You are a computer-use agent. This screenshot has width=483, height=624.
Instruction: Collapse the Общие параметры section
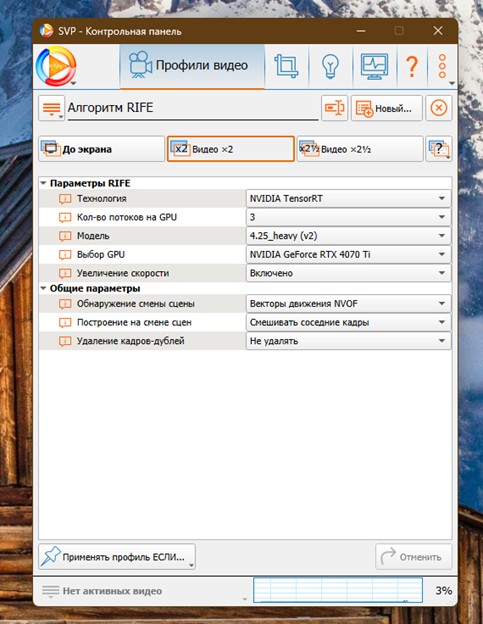point(43,288)
